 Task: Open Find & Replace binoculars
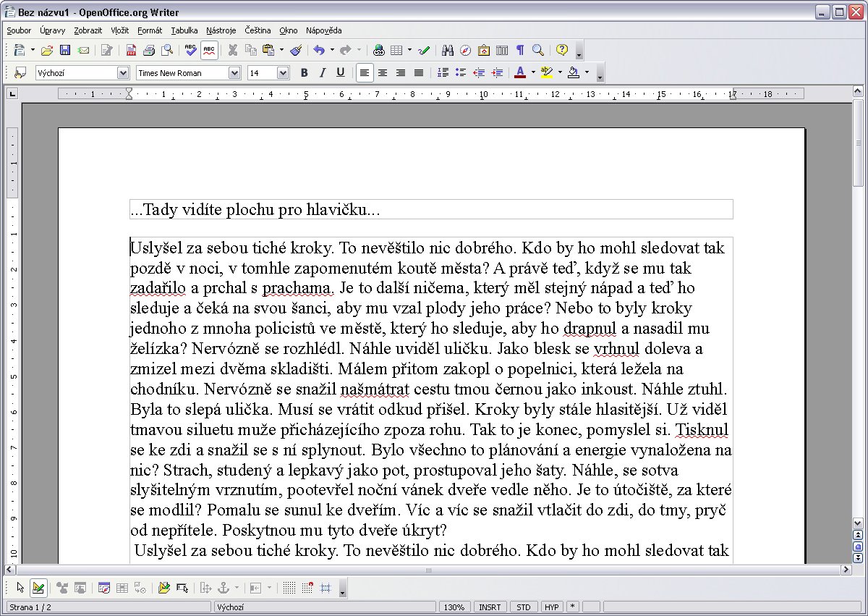448,50
